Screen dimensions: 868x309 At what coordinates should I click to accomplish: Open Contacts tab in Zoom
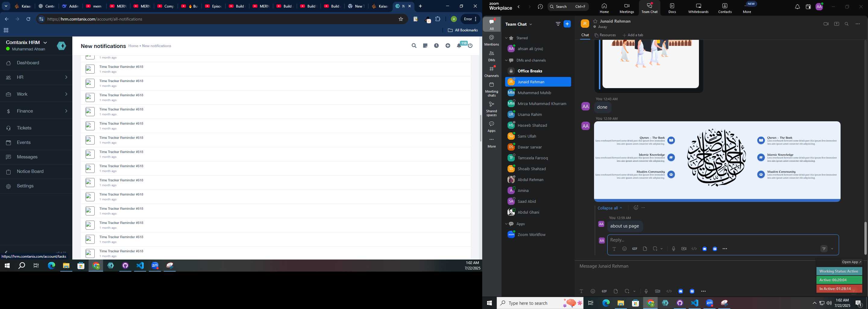click(725, 8)
